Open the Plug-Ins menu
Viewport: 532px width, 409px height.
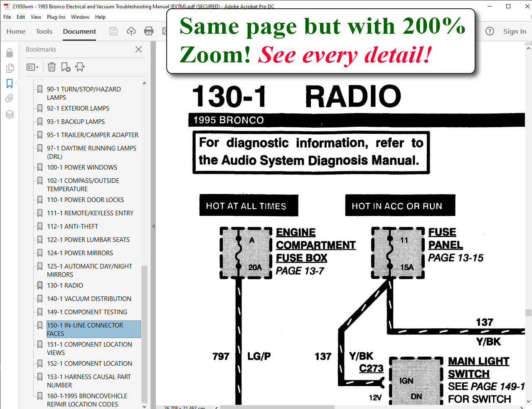(x=56, y=17)
